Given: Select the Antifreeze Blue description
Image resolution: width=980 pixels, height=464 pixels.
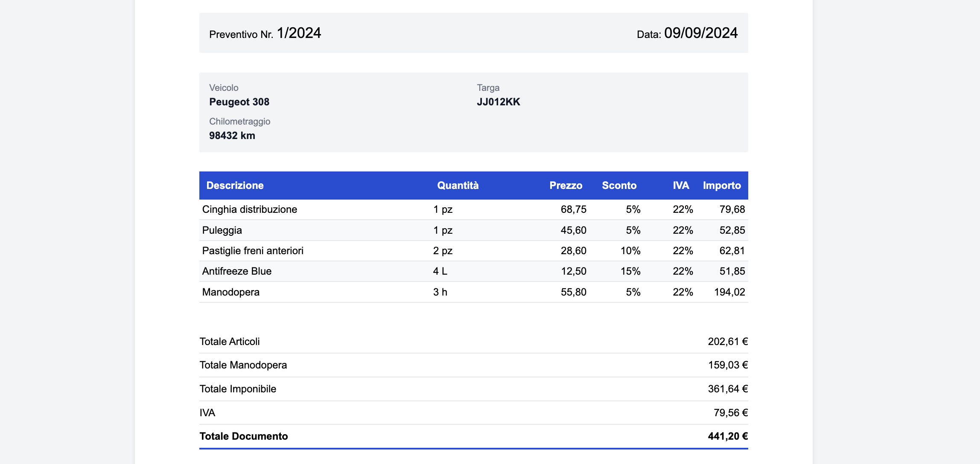Looking at the screenshot, I should [237, 271].
